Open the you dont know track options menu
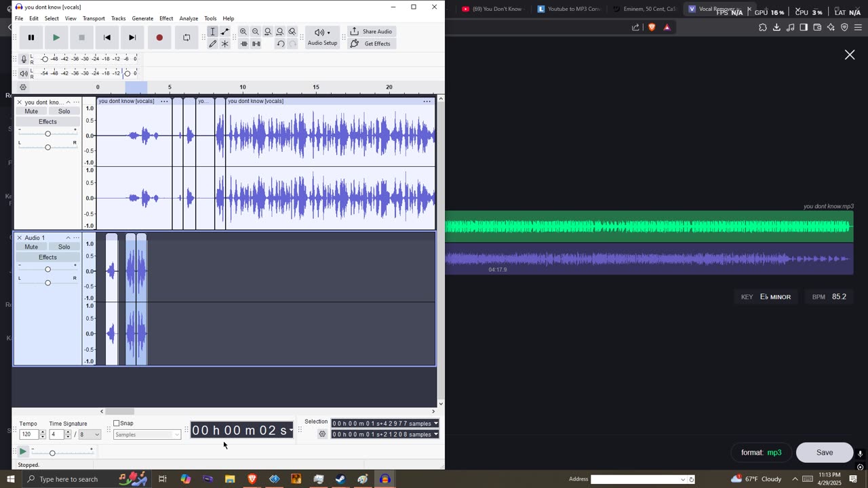868x488 pixels. click(76, 102)
